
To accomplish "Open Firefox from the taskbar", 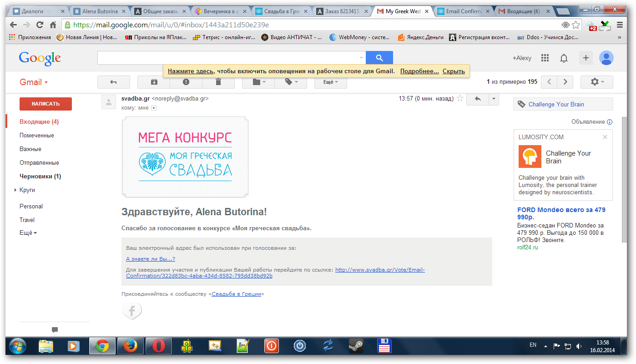I will [131, 346].
